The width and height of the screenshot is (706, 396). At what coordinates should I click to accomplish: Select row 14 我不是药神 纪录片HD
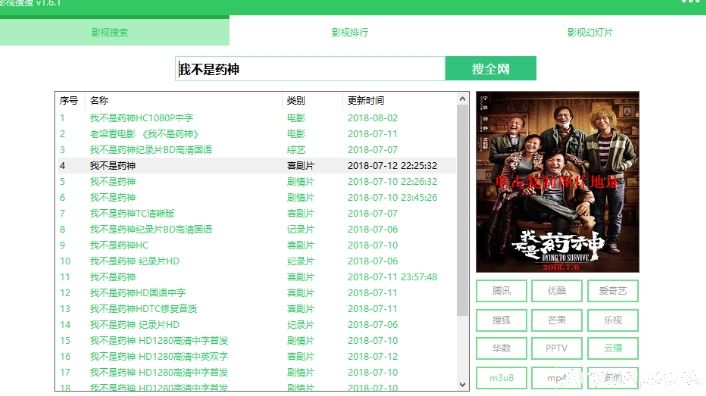point(256,324)
